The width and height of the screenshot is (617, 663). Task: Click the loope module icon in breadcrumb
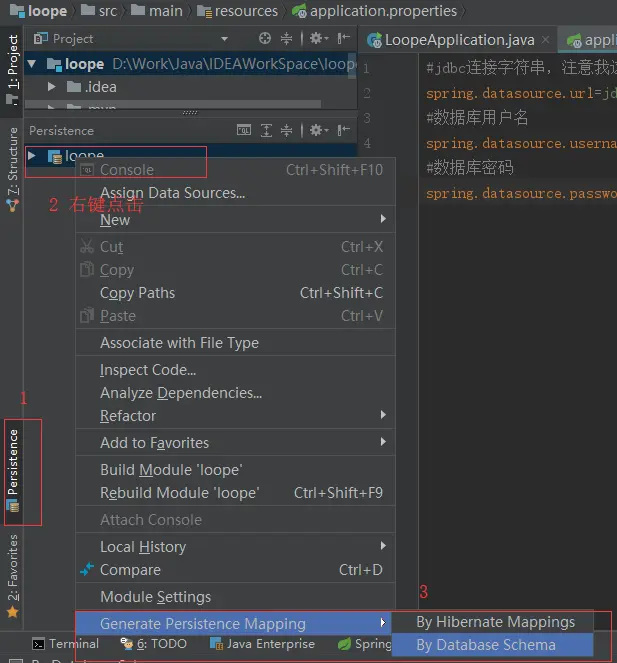click(x=17, y=11)
